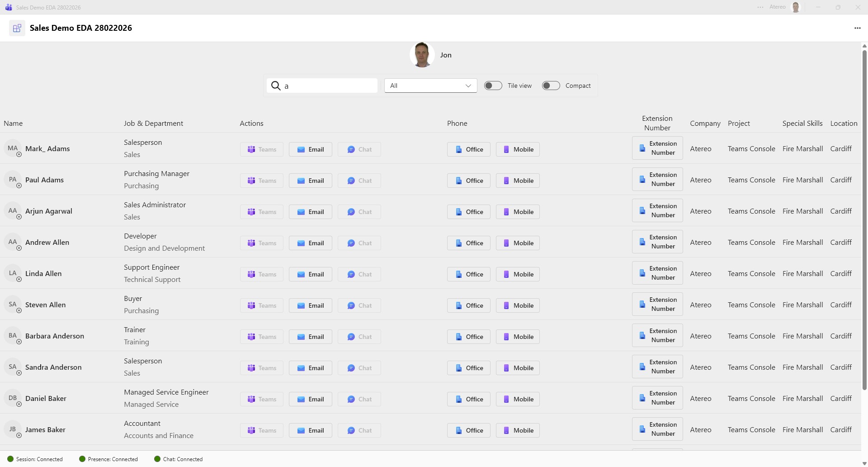Click the Job & Department column header
The height and width of the screenshot is (467, 868).
(153, 124)
